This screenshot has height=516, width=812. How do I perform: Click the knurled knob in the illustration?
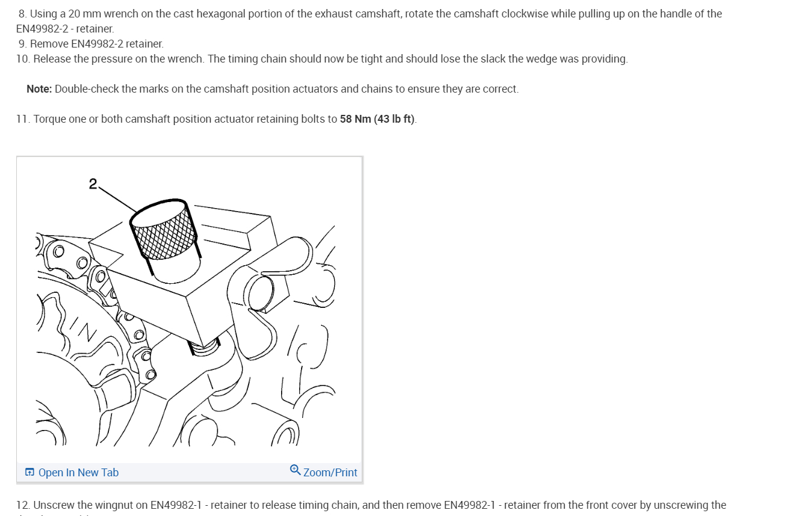[164, 229]
